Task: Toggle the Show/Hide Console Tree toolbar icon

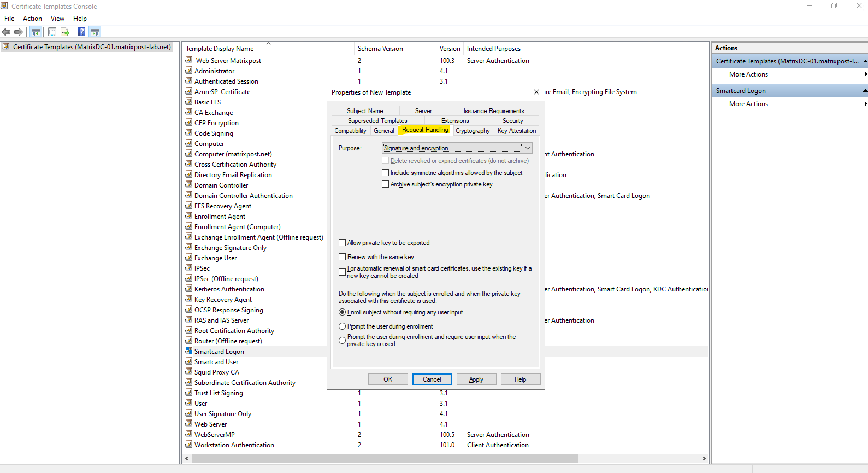Action: [36, 32]
